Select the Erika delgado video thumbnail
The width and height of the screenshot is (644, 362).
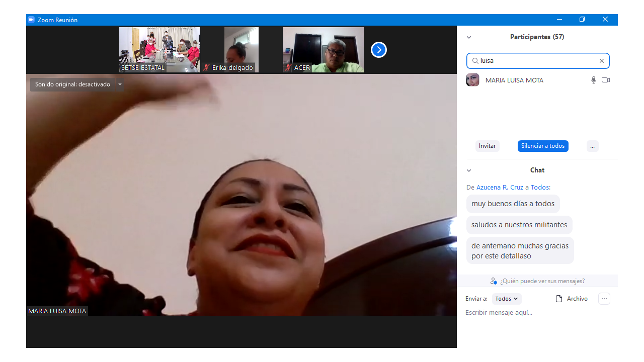242,50
